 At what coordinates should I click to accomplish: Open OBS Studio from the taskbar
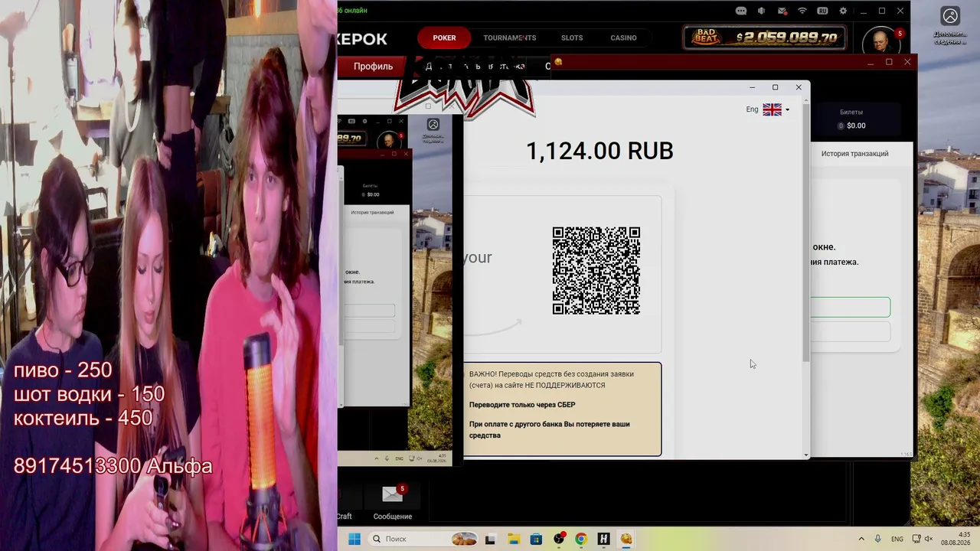559,539
